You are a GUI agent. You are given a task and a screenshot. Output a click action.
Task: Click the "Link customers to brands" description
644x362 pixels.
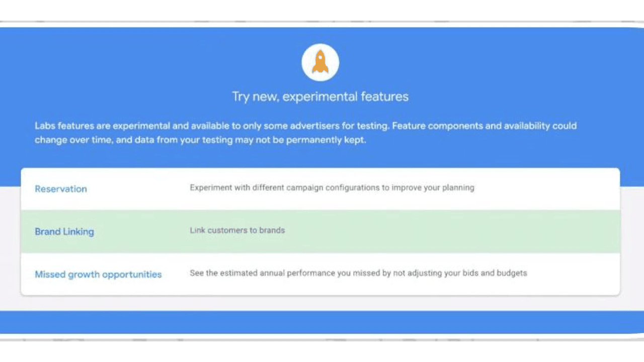pyautogui.click(x=237, y=231)
